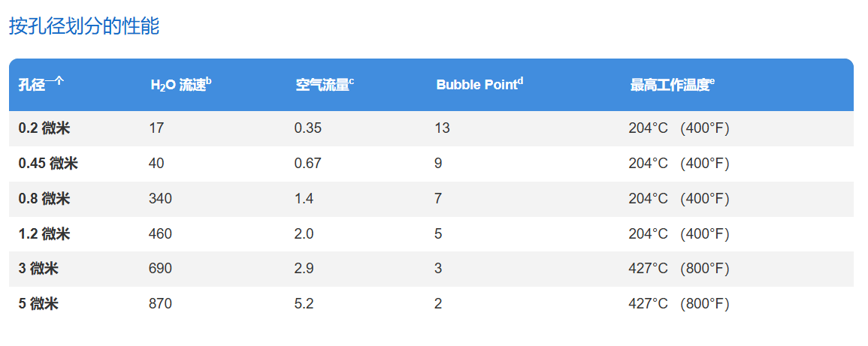Select the 427°C (800°F) cell for 3 微米
Viewport: 868px width, 346px height.
coord(679,269)
